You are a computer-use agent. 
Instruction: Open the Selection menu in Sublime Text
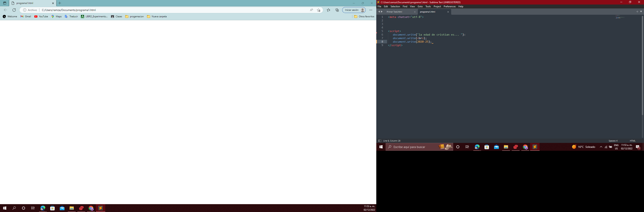pyautogui.click(x=395, y=6)
